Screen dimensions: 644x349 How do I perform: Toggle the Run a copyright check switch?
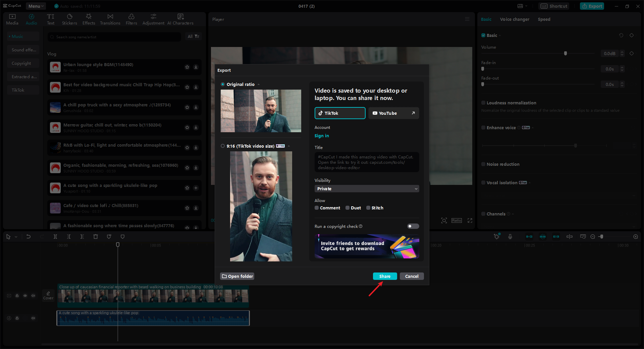point(413,226)
